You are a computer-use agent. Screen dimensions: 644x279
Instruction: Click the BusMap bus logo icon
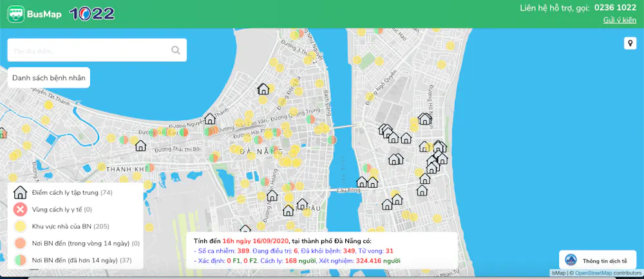pos(16,14)
